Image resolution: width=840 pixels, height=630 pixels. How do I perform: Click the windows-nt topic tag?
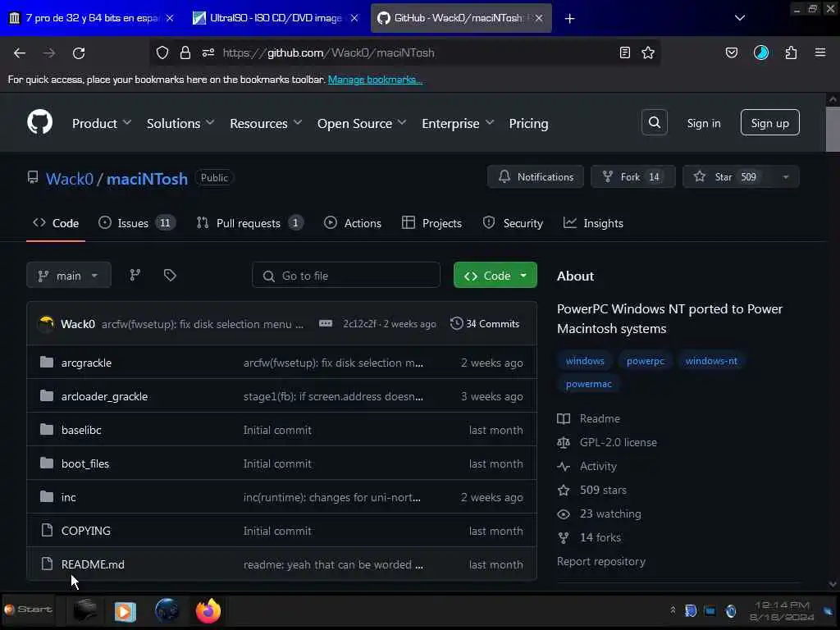pyautogui.click(x=711, y=361)
